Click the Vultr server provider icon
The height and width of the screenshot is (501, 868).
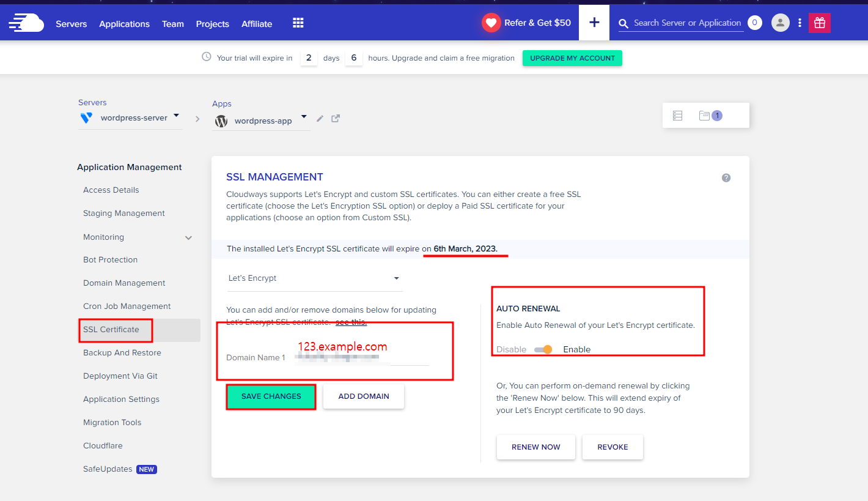(x=86, y=117)
